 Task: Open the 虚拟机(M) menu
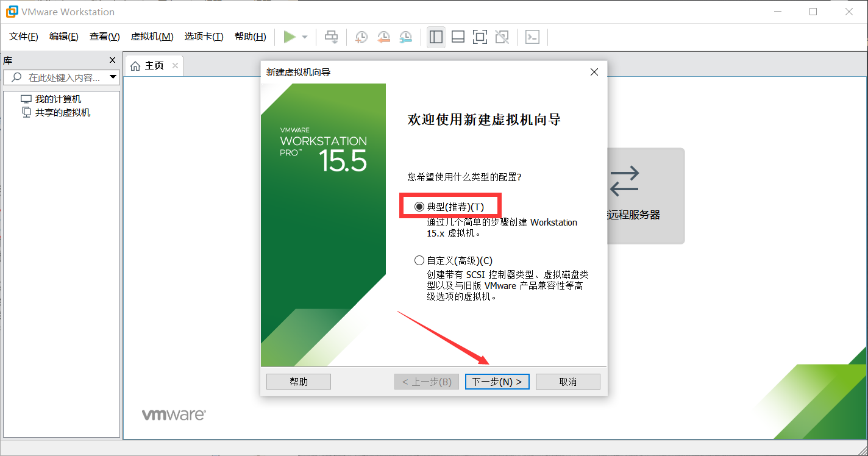(152, 37)
